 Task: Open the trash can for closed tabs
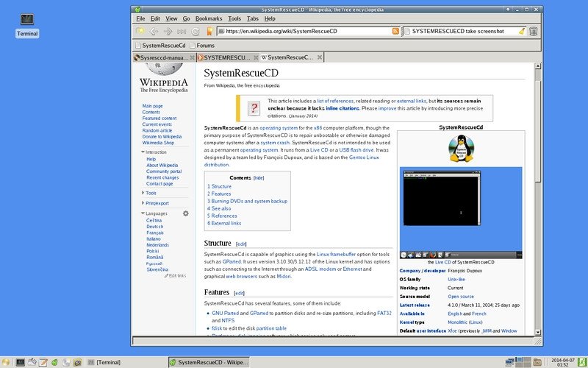[534, 31]
